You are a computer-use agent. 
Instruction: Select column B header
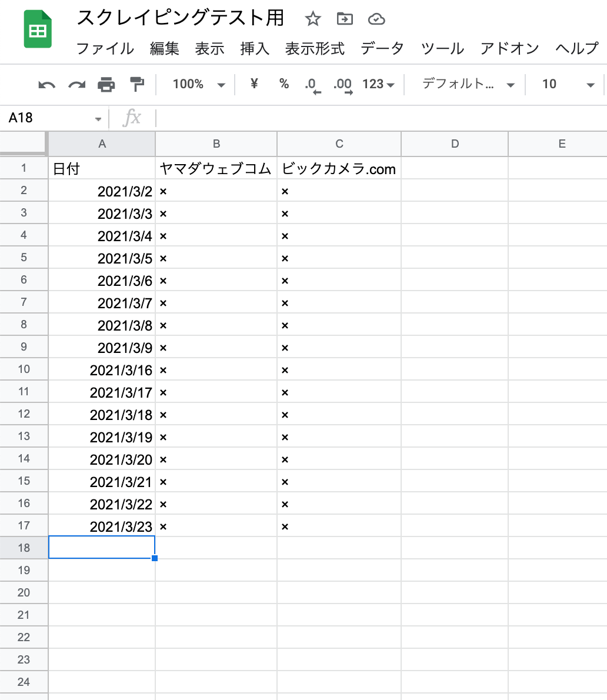pyautogui.click(x=216, y=144)
